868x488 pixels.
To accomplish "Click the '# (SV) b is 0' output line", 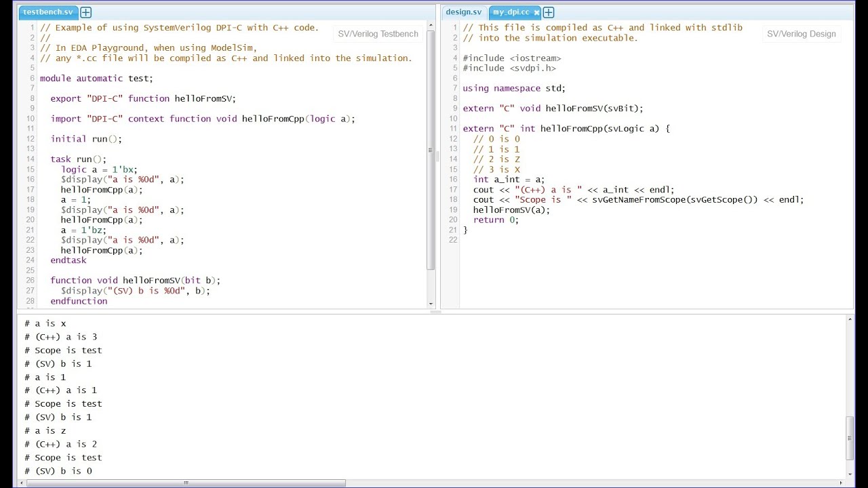I will click(x=58, y=471).
